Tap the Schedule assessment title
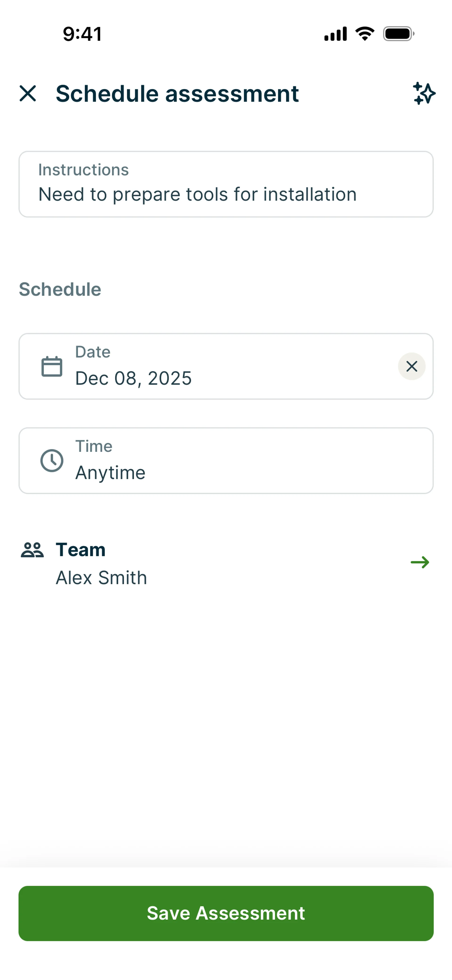 [x=177, y=93]
